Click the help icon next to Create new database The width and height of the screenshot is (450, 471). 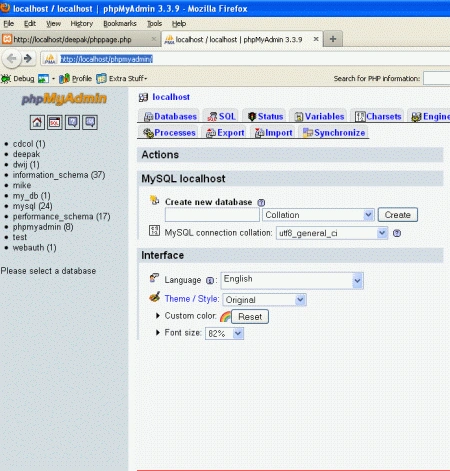tap(261, 202)
